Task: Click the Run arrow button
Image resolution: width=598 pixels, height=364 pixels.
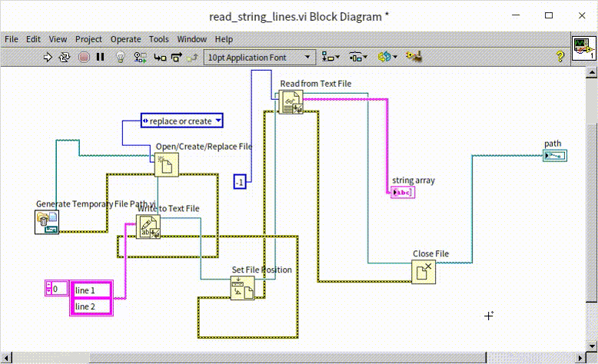Action: pos(48,57)
